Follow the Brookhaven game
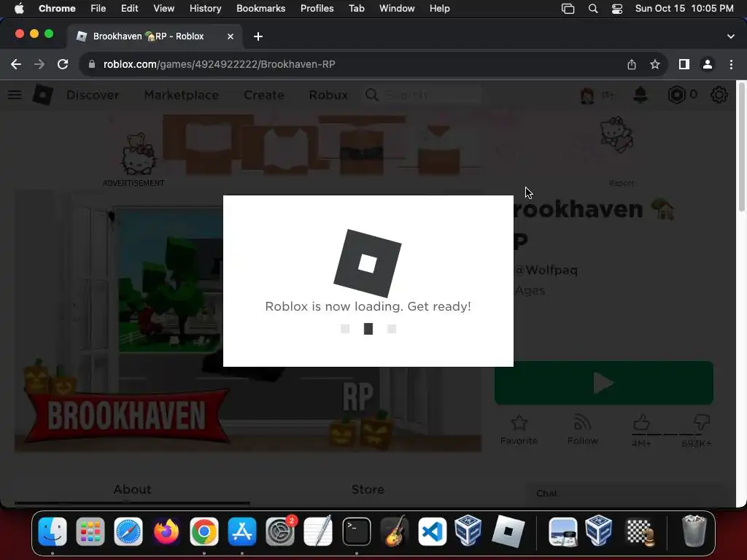 [x=583, y=429]
